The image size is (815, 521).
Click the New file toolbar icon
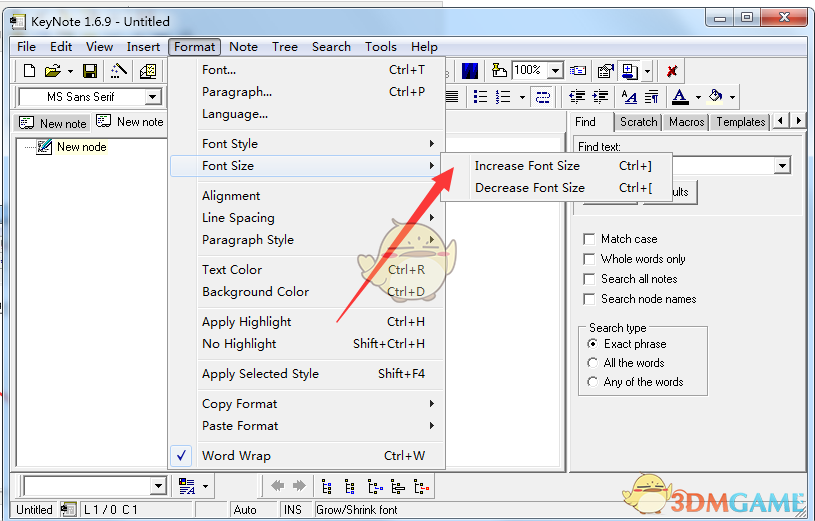tap(30, 71)
